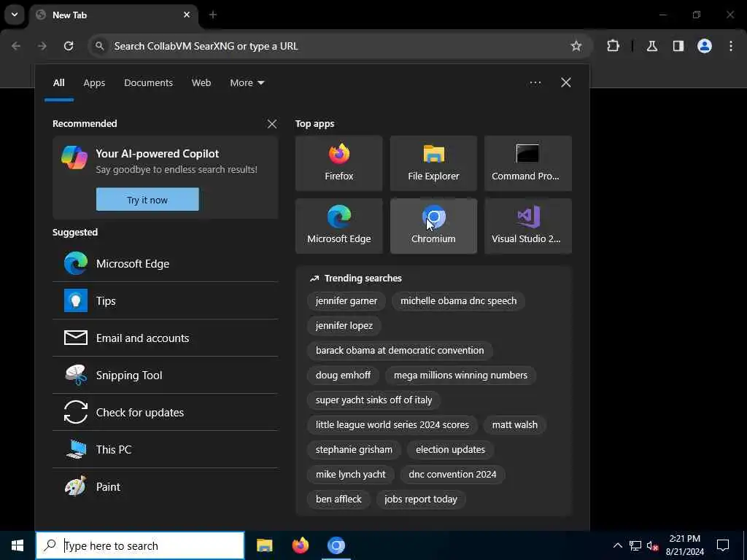Open Firefox from Top apps
Image resolution: width=747 pixels, height=560 pixels.
coord(338,163)
